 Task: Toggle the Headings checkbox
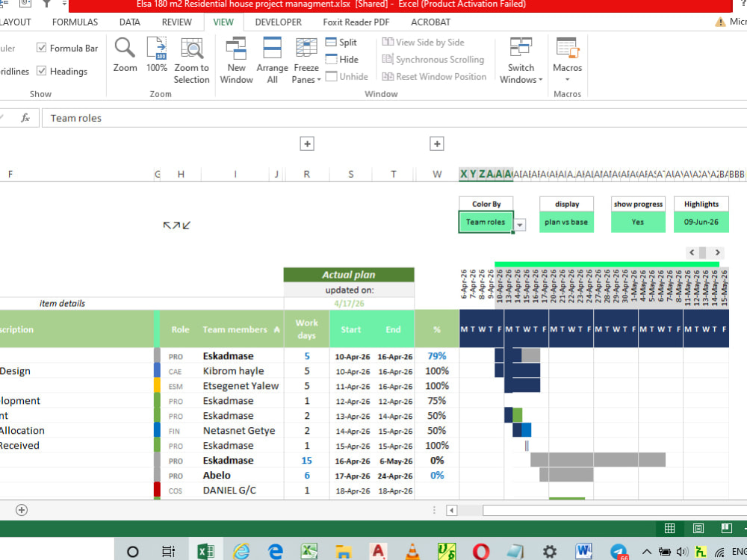pyautogui.click(x=41, y=71)
